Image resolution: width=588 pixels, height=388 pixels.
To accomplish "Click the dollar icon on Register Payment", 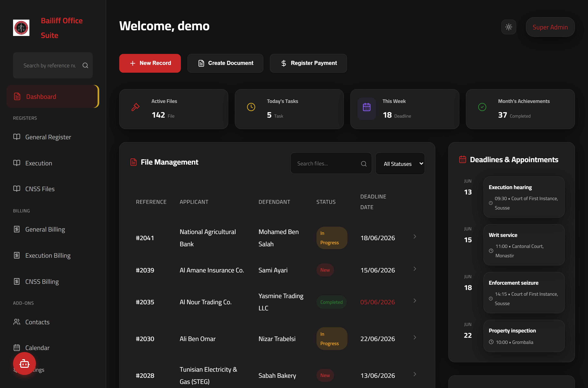I will [284, 63].
